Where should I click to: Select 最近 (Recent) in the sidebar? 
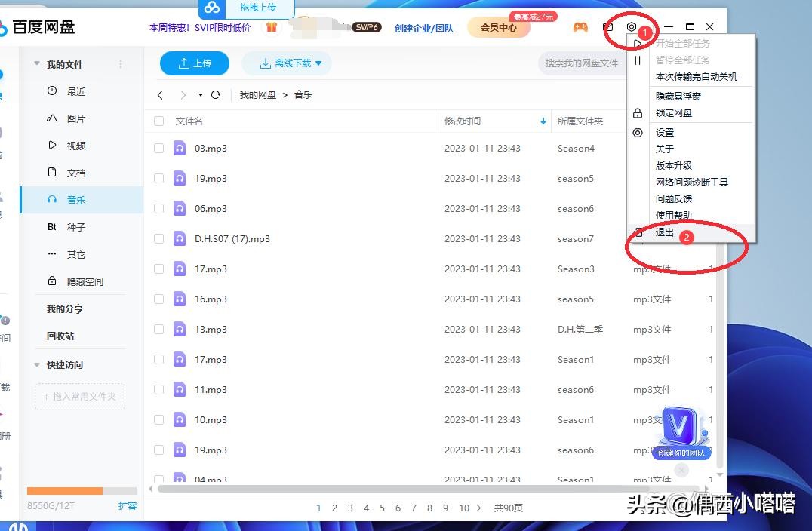(76, 91)
